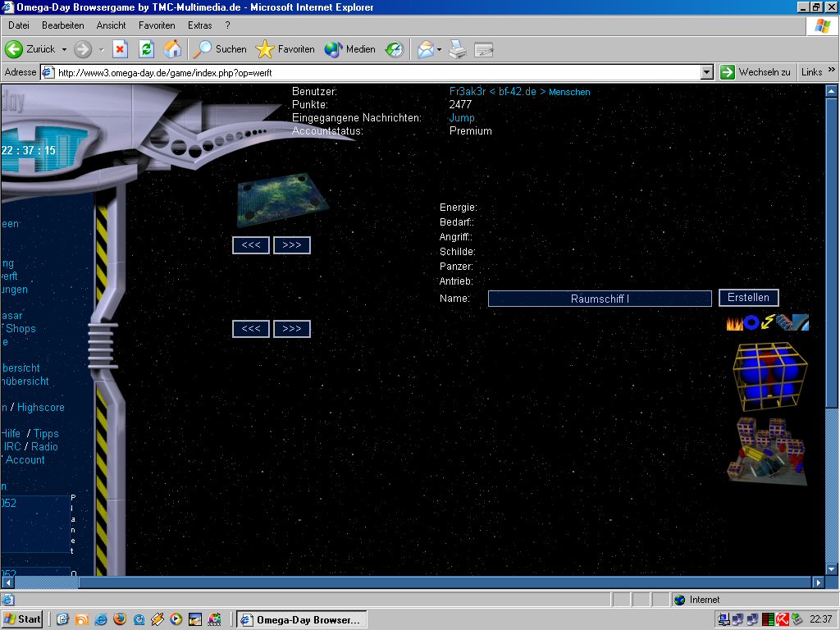Click the upper >>> next button
Image resolution: width=840 pixels, height=630 pixels.
tap(292, 245)
